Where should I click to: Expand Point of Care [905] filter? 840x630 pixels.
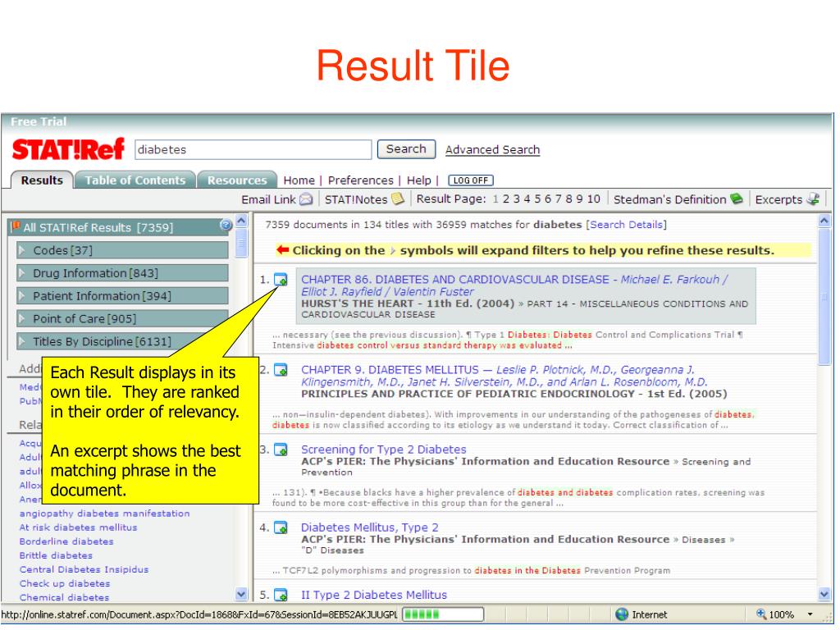click(x=22, y=319)
